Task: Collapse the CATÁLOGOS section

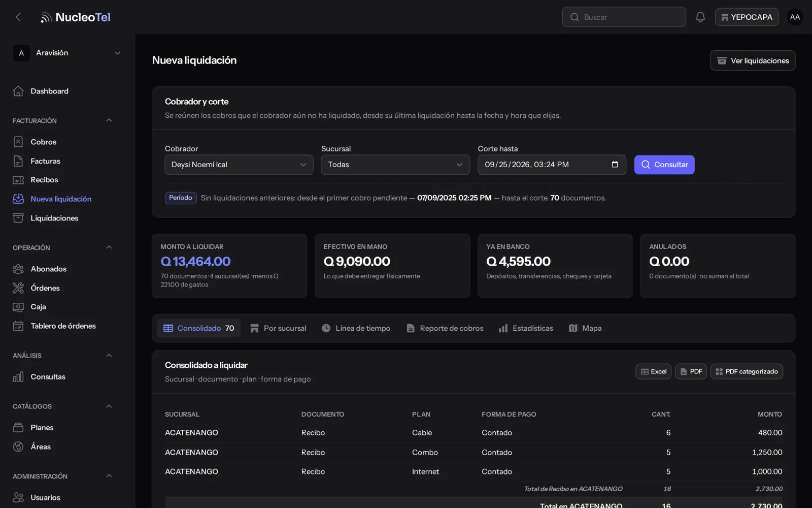Action: point(109,406)
